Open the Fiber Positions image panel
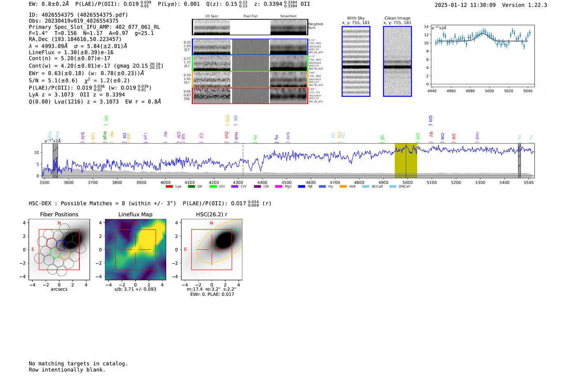The width and height of the screenshot is (576, 392). [59, 250]
